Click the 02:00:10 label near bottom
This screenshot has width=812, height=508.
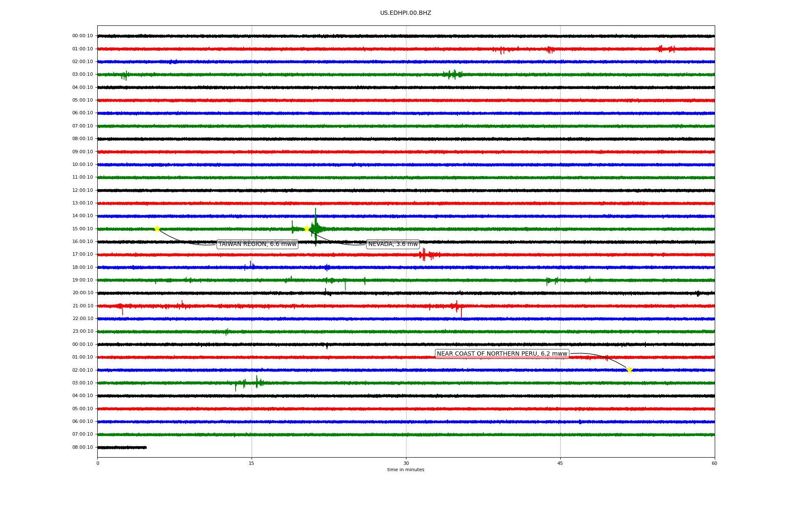point(82,370)
